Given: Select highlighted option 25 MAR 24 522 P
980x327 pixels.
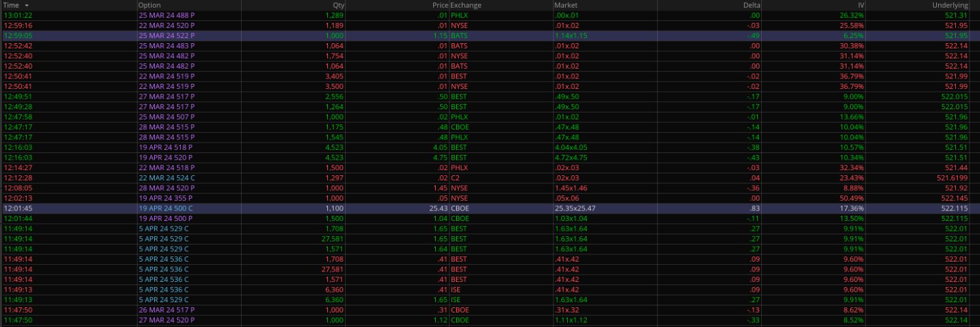Looking at the screenshot, I should pos(166,35).
